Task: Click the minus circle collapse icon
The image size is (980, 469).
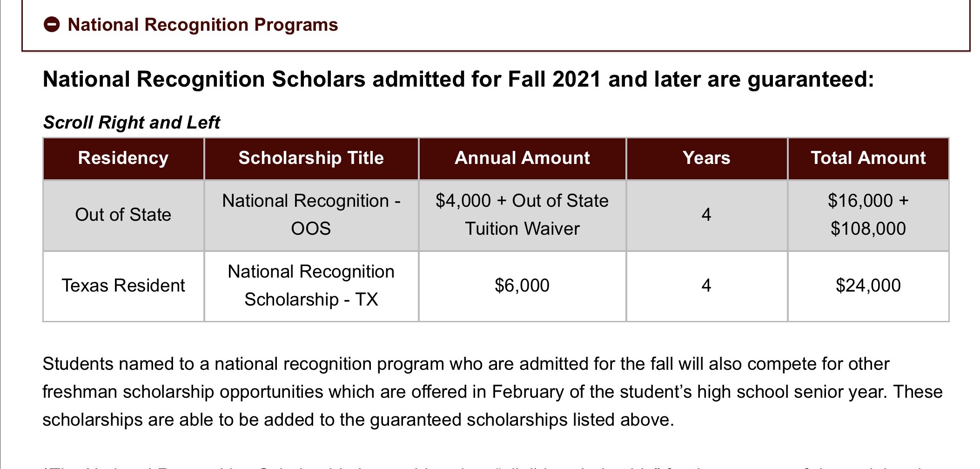Action: pyautogui.click(x=52, y=25)
